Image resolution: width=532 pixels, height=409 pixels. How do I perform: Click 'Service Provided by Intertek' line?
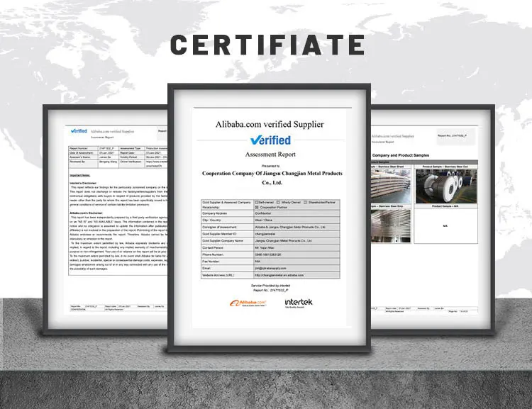(270, 286)
